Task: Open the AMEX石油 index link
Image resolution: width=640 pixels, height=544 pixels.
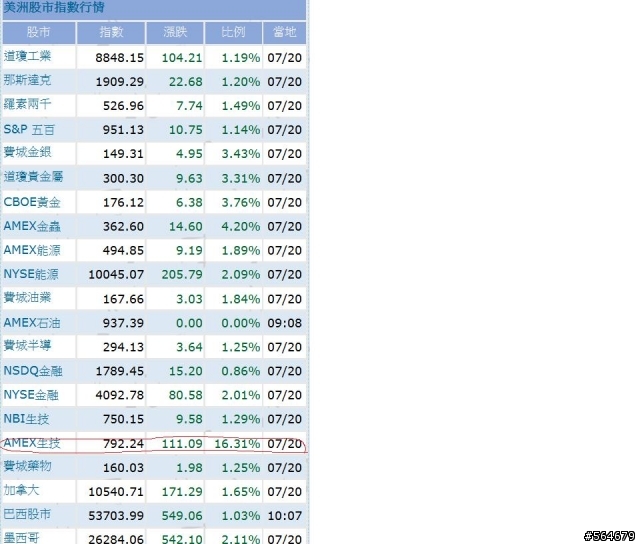Action: (x=32, y=323)
